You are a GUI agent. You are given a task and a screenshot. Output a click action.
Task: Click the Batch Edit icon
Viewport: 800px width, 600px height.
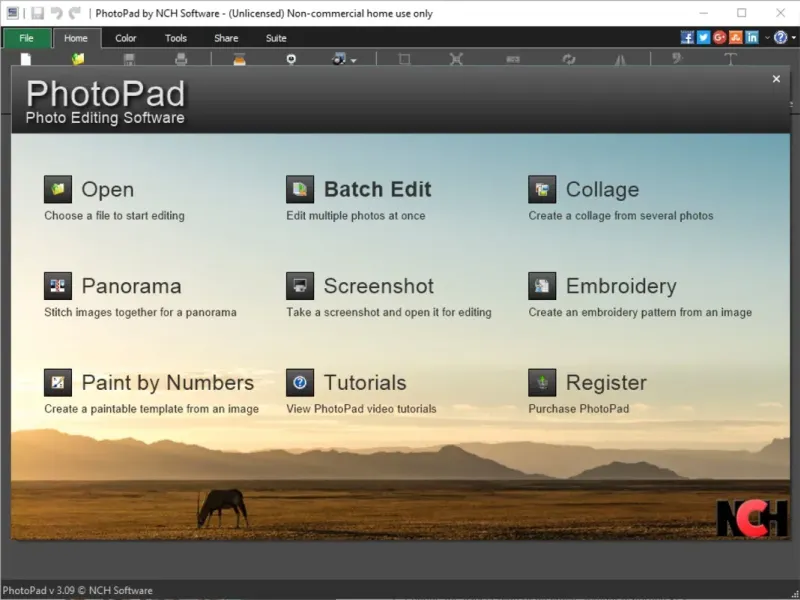click(x=300, y=189)
